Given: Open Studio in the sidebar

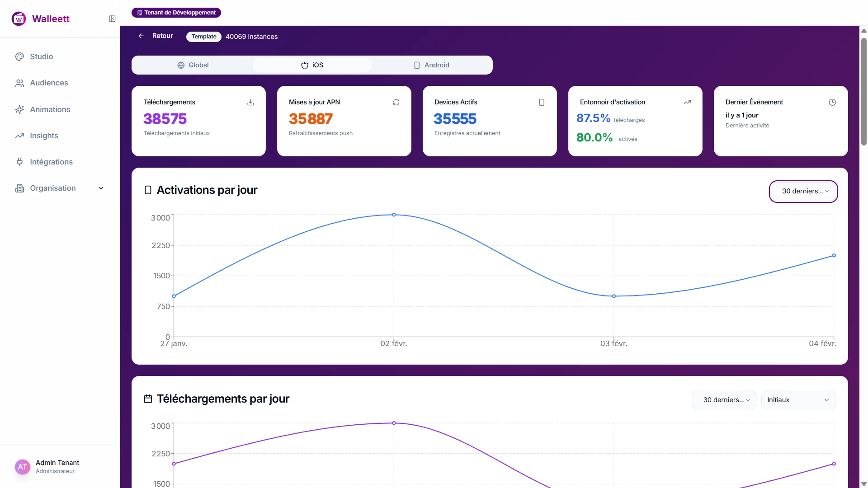Looking at the screenshot, I should coord(60,56).
